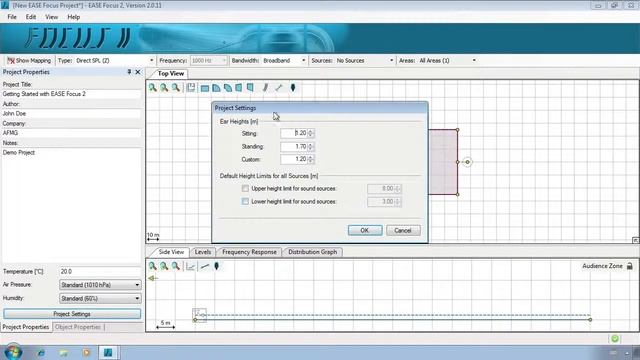The width and height of the screenshot is (640, 360).
Task: Cancel the Project Settings dialog
Action: pyautogui.click(x=403, y=230)
